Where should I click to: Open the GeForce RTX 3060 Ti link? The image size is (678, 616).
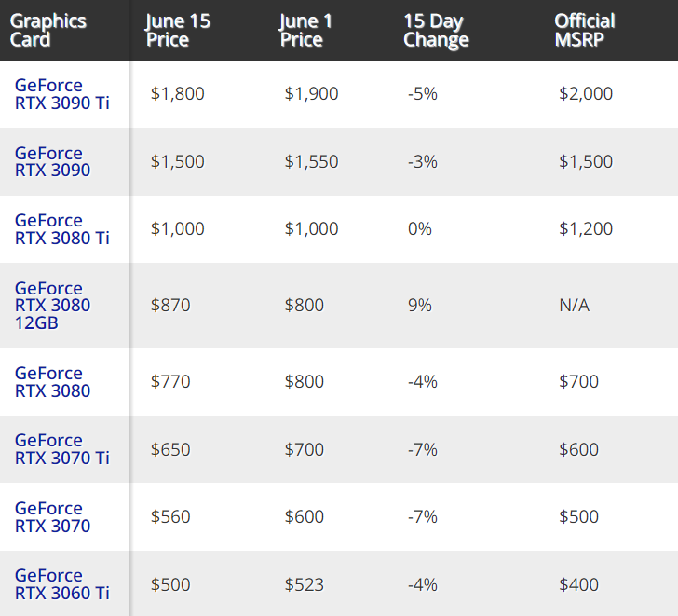point(61,584)
